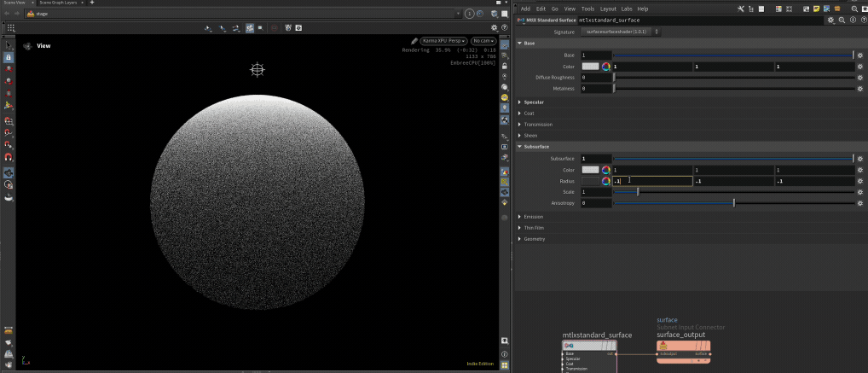The image size is (868, 373).
Task: Click the color wheel next to Base Color
Action: pos(606,67)
